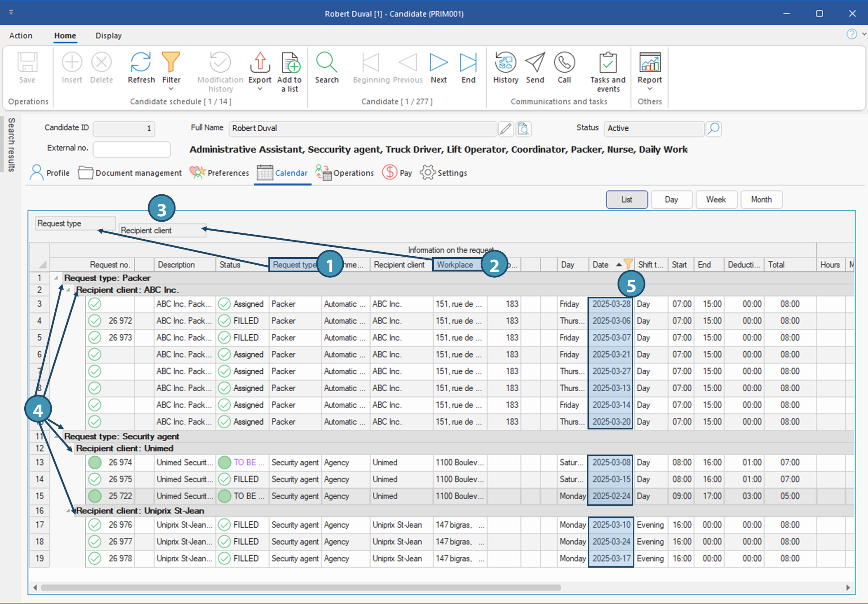The width and height of the screenshot is (868, 604).
Task: Click Add to a list icon
Action: [x=290, y=63]
